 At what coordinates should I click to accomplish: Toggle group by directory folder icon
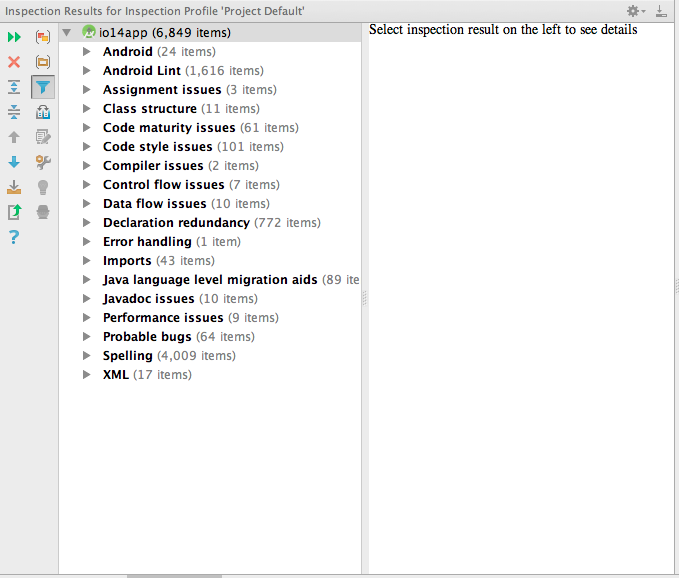[43, 62]
